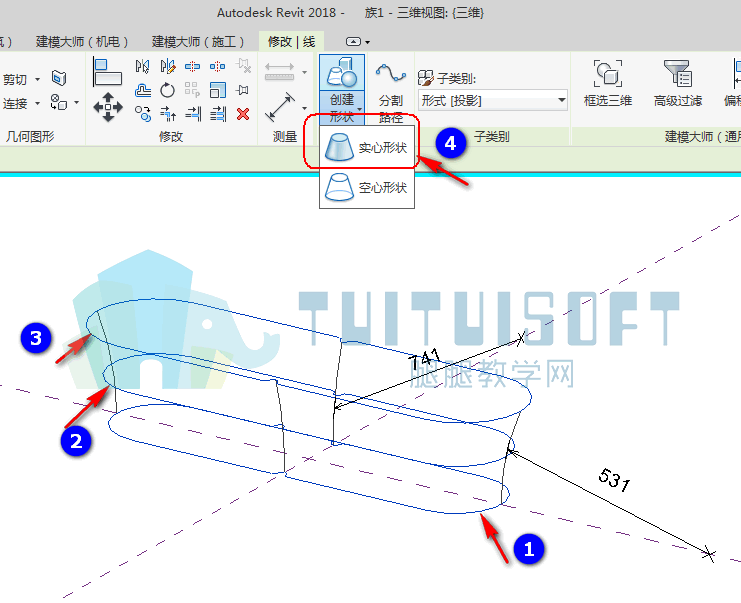The width and height of the screenshot is (741, 603).
Task: Select the Copy tool
Action: [x=143, y=114]
